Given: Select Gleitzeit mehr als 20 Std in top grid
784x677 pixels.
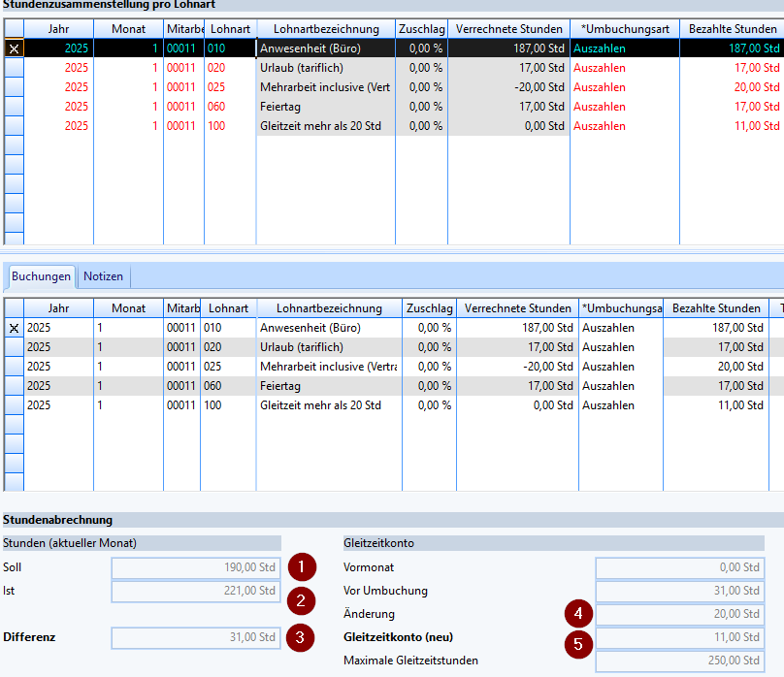Looking at the screenshot, I should [x=324, y=126].
